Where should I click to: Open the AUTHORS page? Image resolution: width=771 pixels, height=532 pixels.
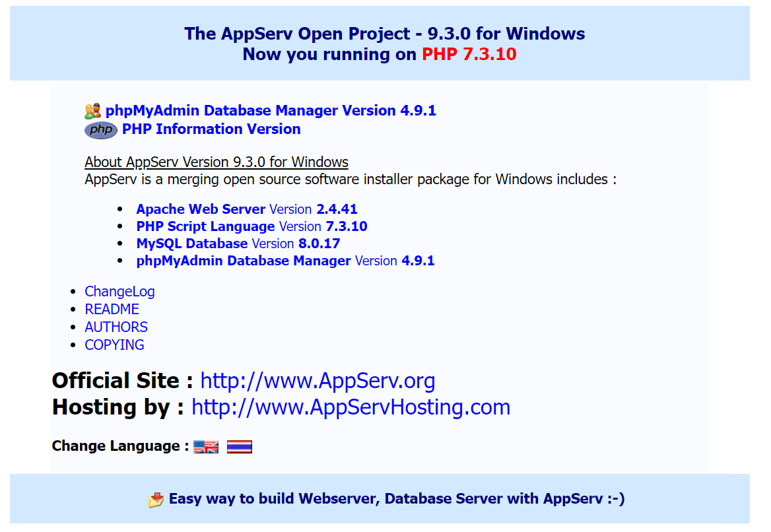pyautogui.click(x=116, y=327)
